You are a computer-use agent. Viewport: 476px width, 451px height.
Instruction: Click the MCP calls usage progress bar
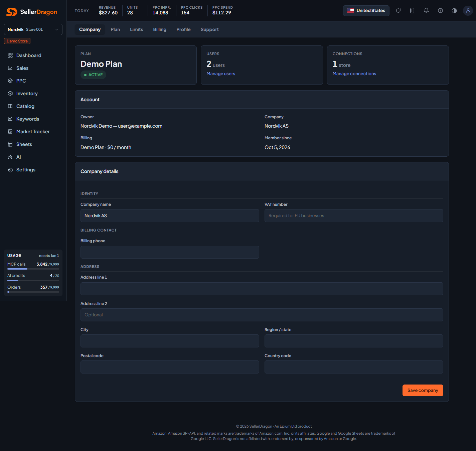pyautogui.click(x=33, y=269)
